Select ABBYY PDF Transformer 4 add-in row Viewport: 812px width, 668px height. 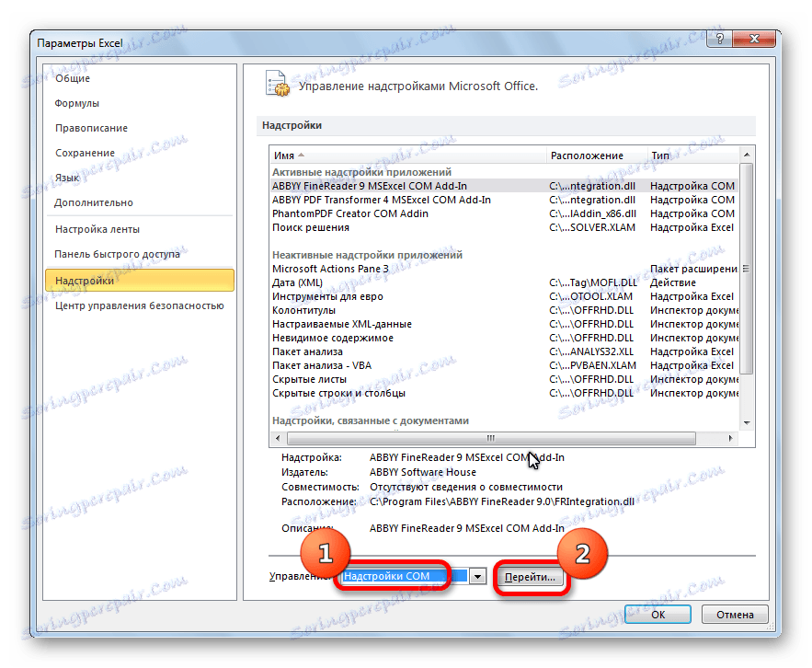tap(504, 200)
